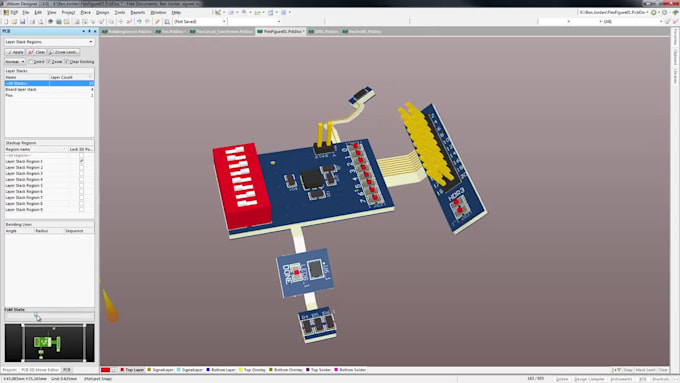The height and width of the screenshot is (383, 680).
Task: Click the red X deselect toolbar icon
Action: coord(129,21)
